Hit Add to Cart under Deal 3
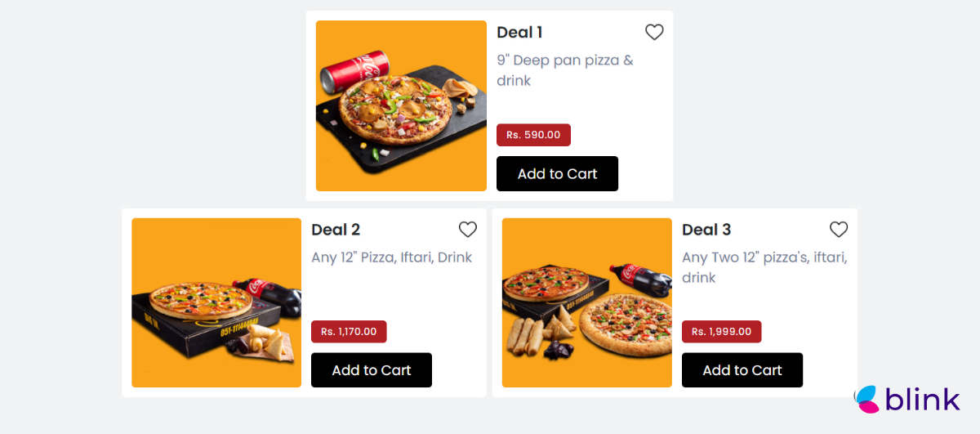 [x=742, y=370]
